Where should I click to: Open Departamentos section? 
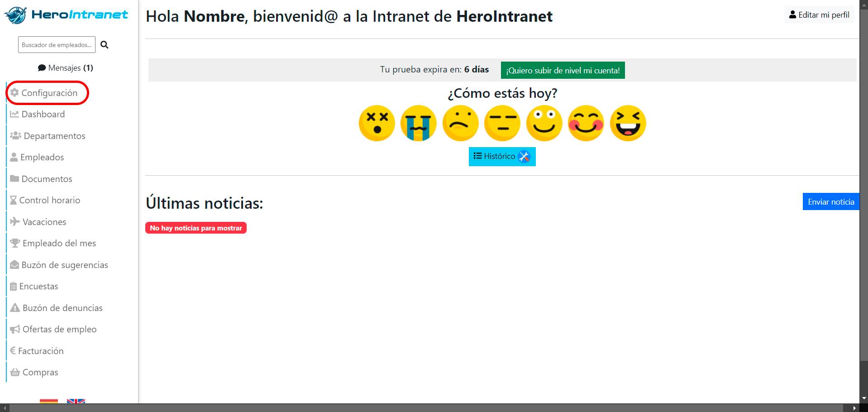coord(48,136)
